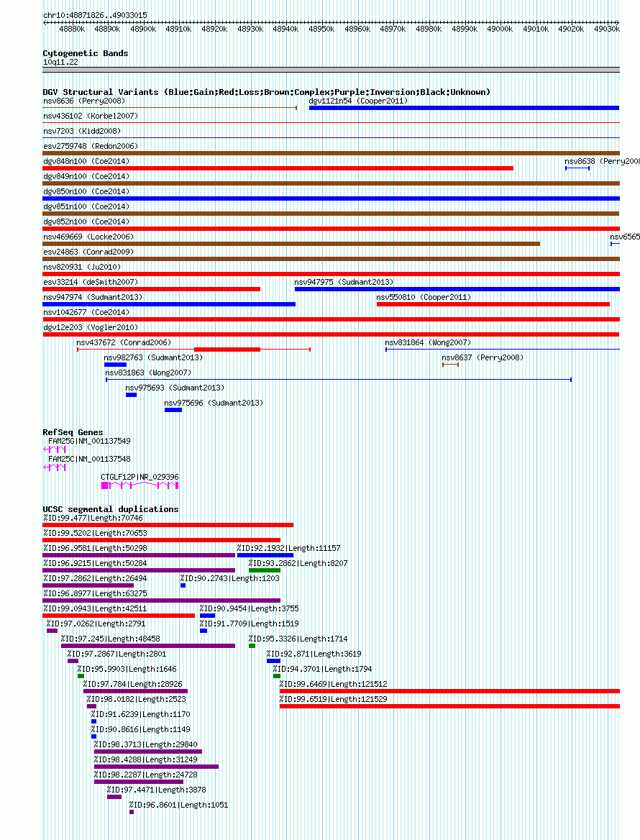Screen dimensions: 640x840
Task: Open duplication %ID:97.784 Length:28926
Action: pos(135,691)
